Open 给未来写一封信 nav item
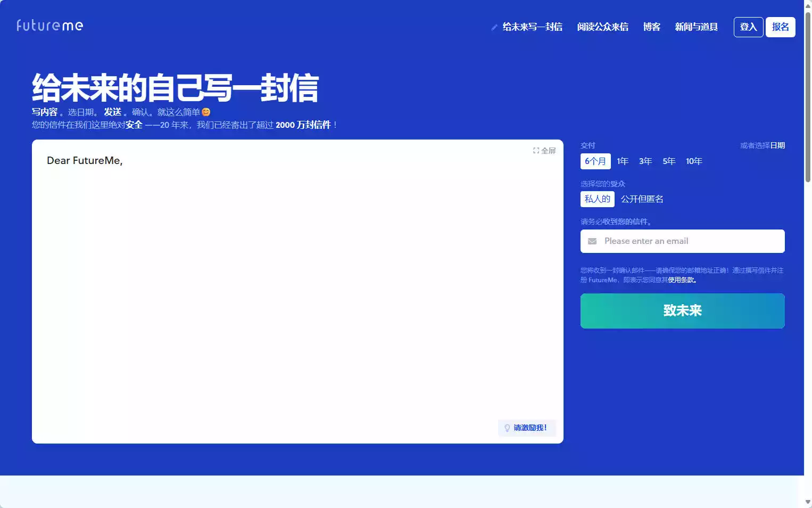This screenshot has width=812, height=508. coord(532,27)
